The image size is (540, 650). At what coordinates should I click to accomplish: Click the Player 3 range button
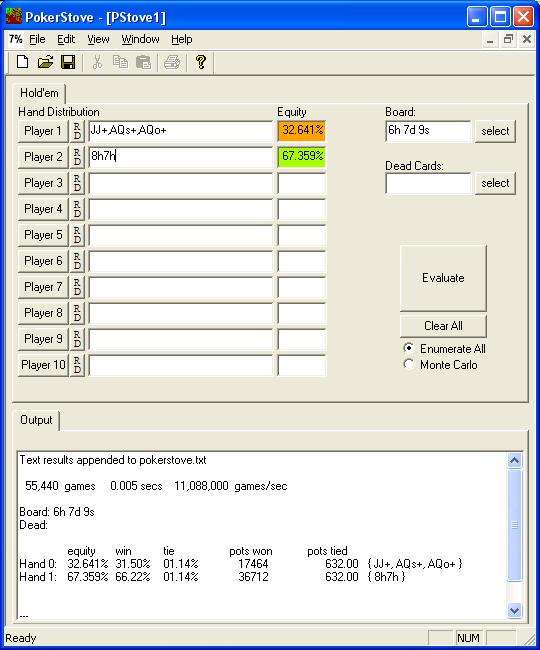coord(43,183)
